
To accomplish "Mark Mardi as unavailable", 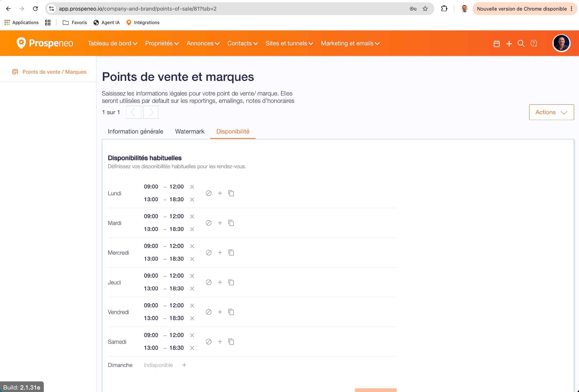I will click(x=208, y=223).
